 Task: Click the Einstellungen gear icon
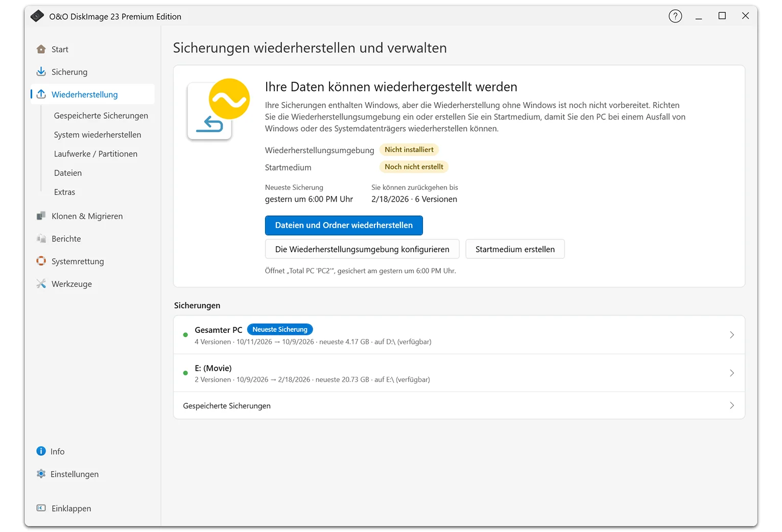(41, 474)
